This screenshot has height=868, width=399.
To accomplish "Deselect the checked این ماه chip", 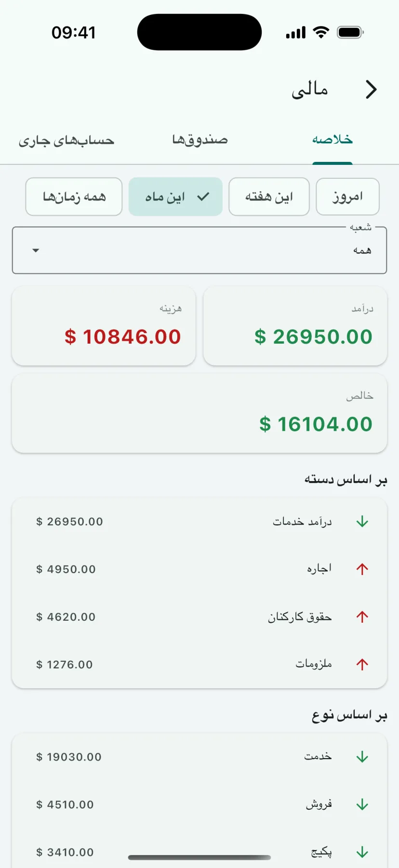I will (x=175, y=197).
